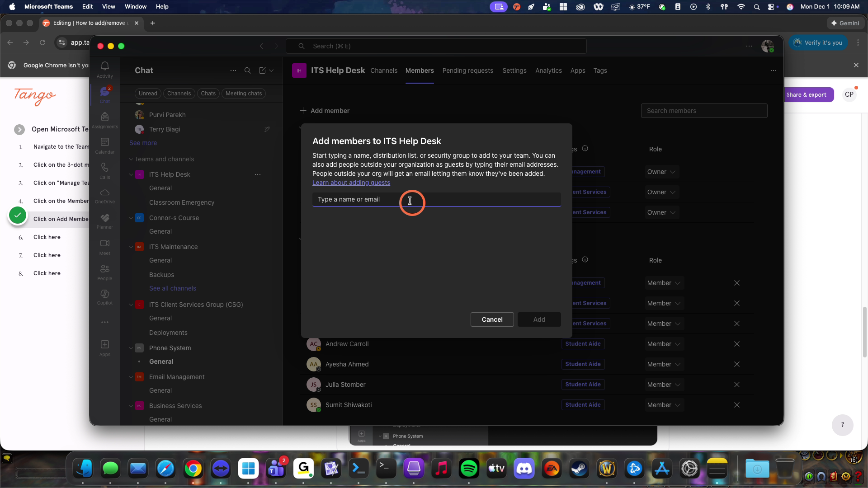Click the new chat compose icon

(x=262, y=70)
